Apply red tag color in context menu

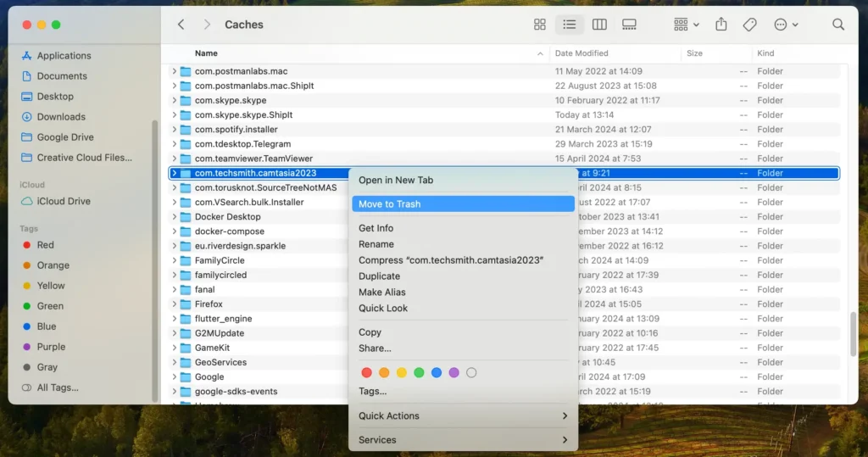(366, 373)
